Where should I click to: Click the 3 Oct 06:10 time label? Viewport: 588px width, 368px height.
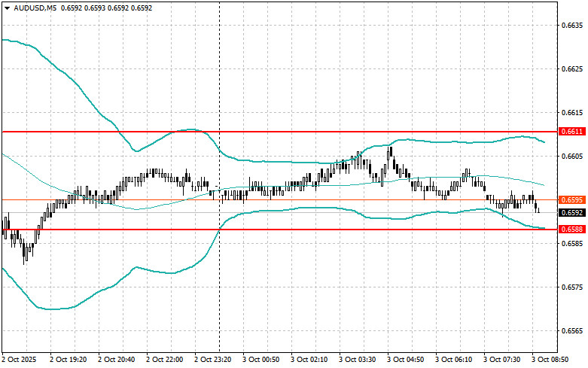(454, 360)
